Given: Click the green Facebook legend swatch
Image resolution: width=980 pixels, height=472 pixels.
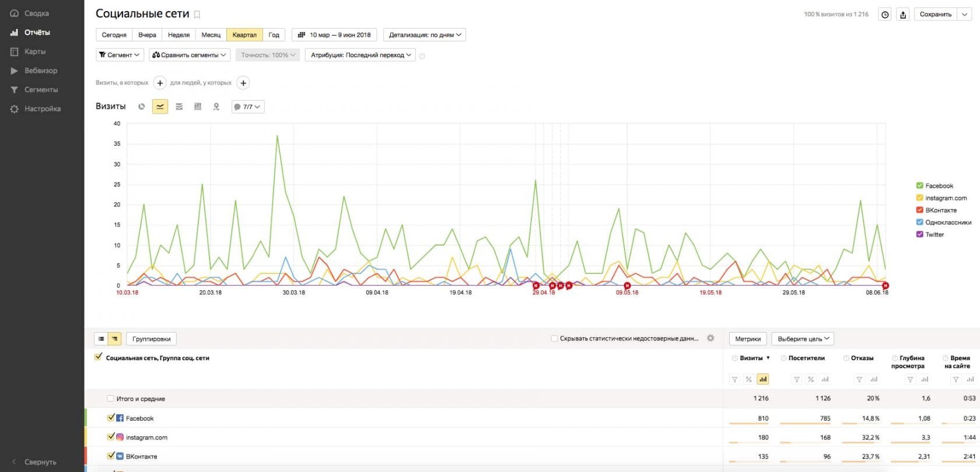Looking at the screenshot, I should click(920, 186).
